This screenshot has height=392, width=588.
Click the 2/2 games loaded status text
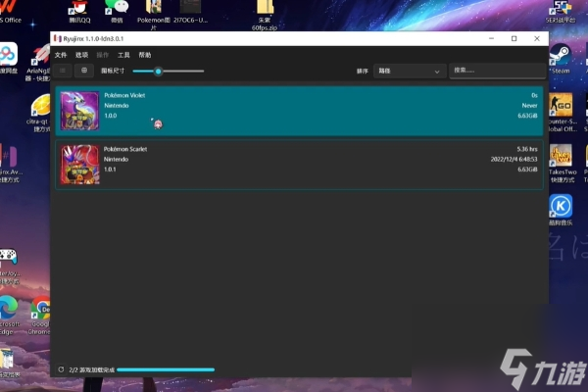pyautogui.click(x=91, y=369)
